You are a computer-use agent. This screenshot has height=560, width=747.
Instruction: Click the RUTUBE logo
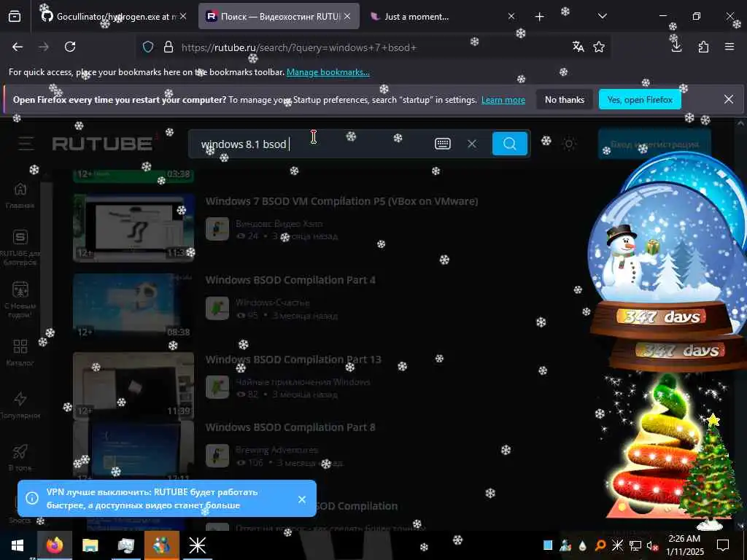pyautogui.click(x=102, y=144)
